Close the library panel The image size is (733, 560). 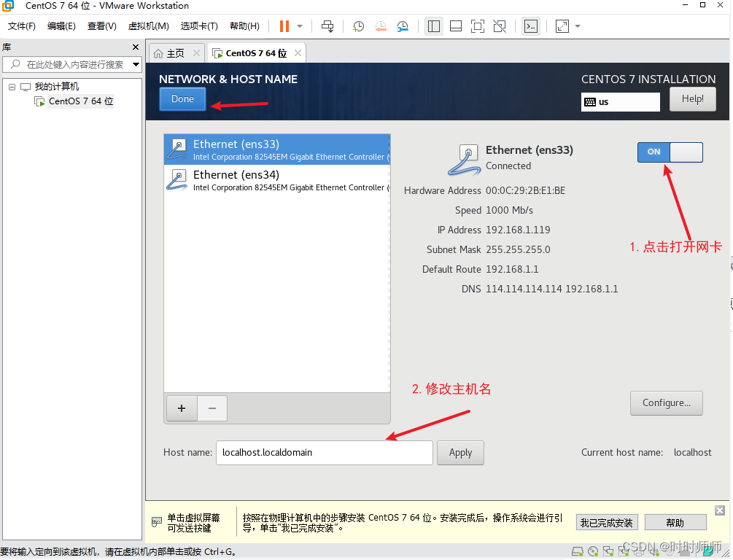pyautogui.click(x=136, y=47)
